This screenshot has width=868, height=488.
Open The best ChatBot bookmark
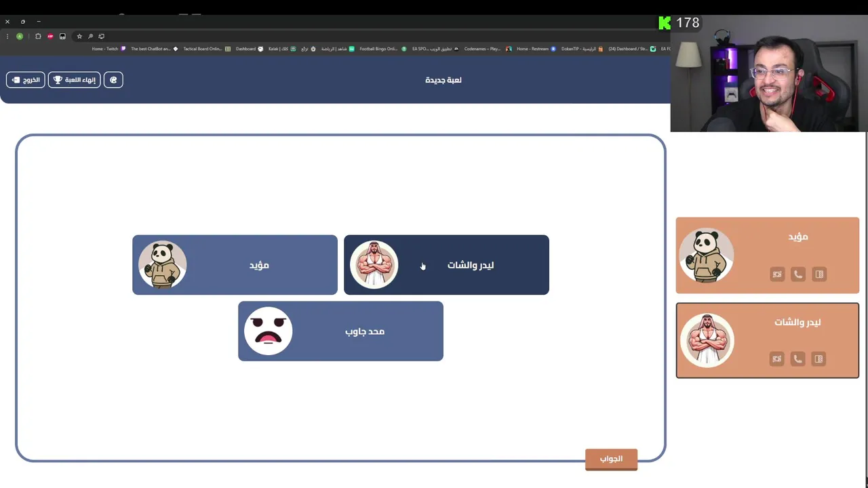[155, 49]
